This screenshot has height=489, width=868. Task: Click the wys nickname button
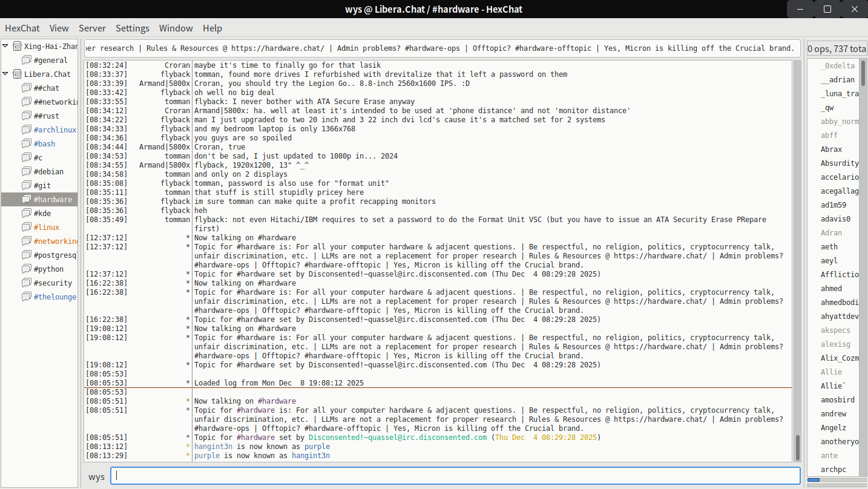(x=96, y=477)
